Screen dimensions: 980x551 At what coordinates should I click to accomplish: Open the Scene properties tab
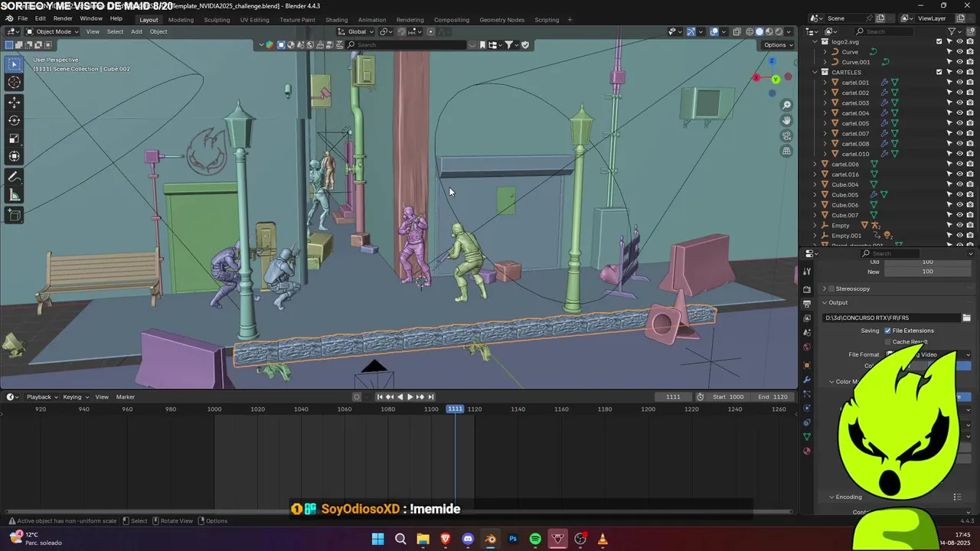(807, 332)
